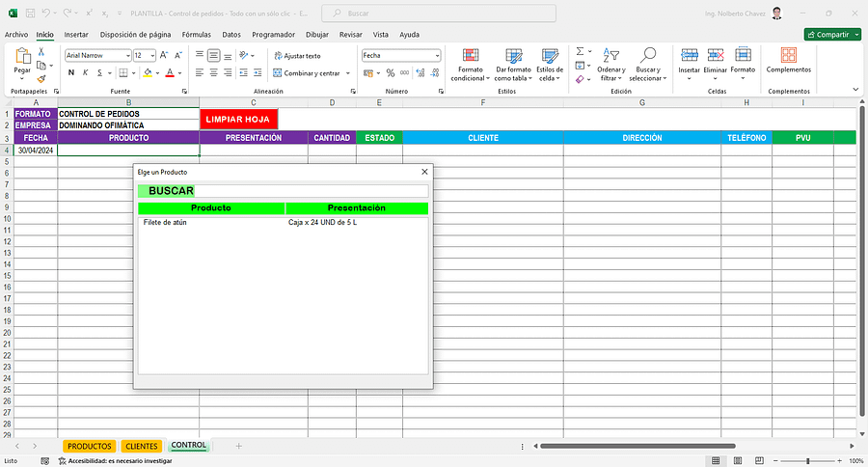Viewport: 868px width, 467px height.
Task: Close the Elige un Producto dialog
Action: (x=424, y=172)
